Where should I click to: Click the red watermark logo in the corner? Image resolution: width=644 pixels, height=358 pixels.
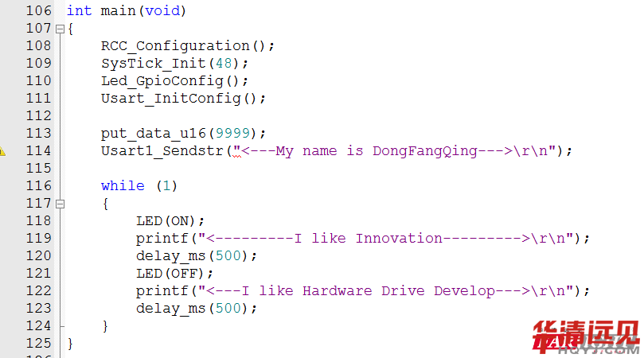click(585, 337)
